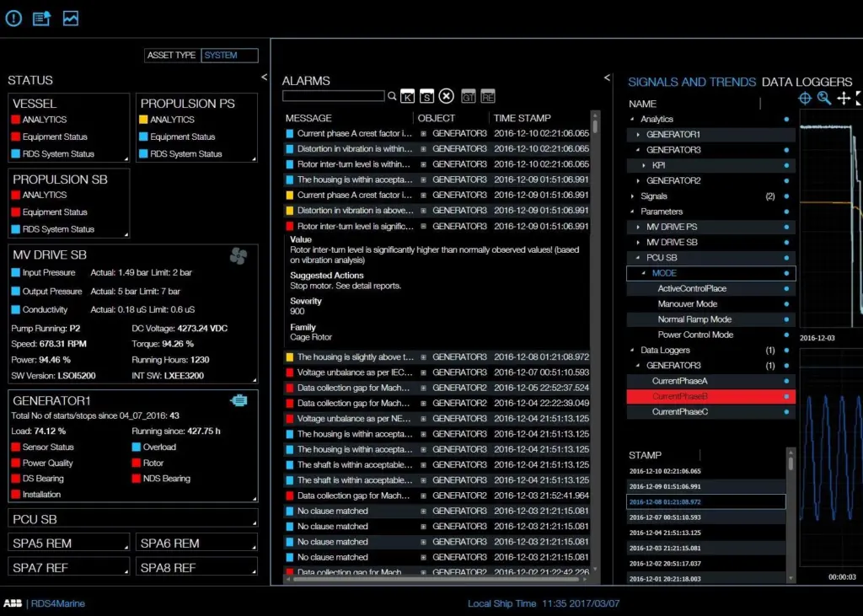Open the SPA6 REM card

pos(196,544)
